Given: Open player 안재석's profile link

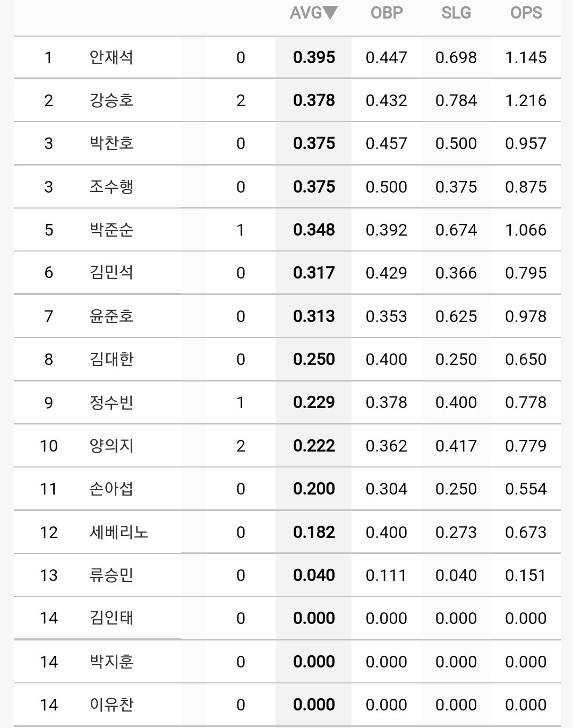Looking at the screenshot, I should [x=111, y=57].
